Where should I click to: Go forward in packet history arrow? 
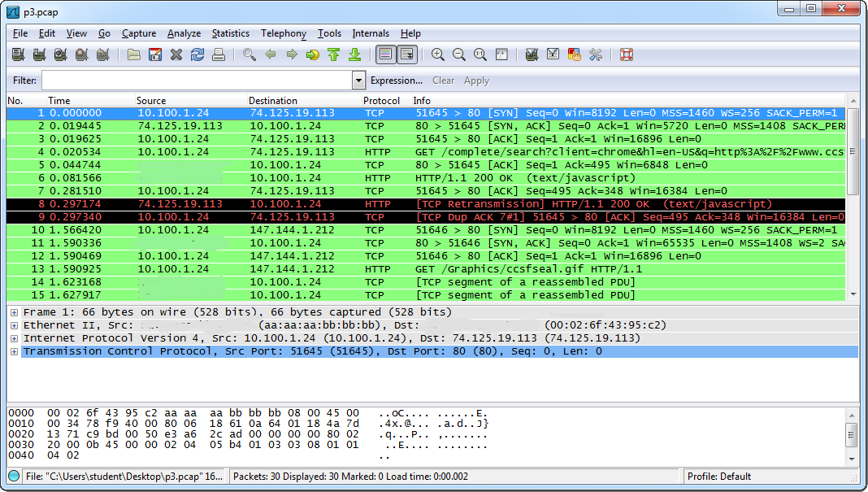coord(292,54)
